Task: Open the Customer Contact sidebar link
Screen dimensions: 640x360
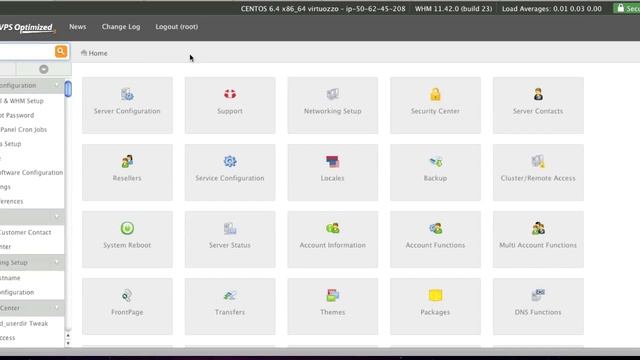Action: click(25, 232)
